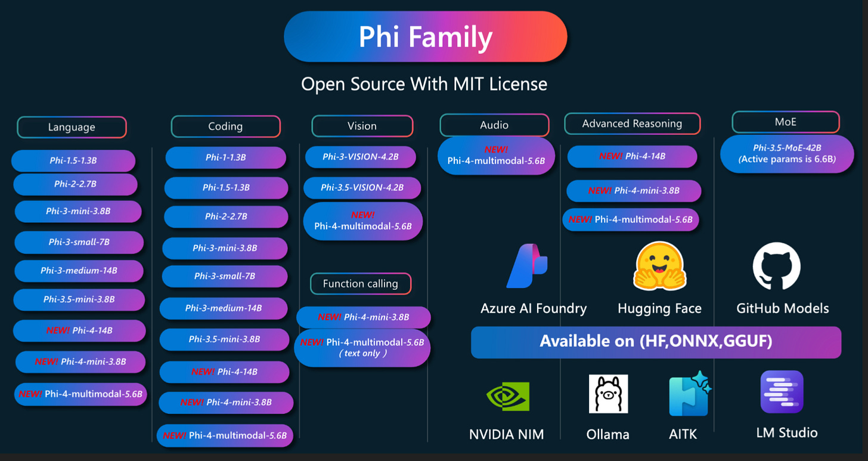Open the Phi-3.5-MoE-42B pill
The width and height of the screenshot is (868, 461).
point(787,154)
